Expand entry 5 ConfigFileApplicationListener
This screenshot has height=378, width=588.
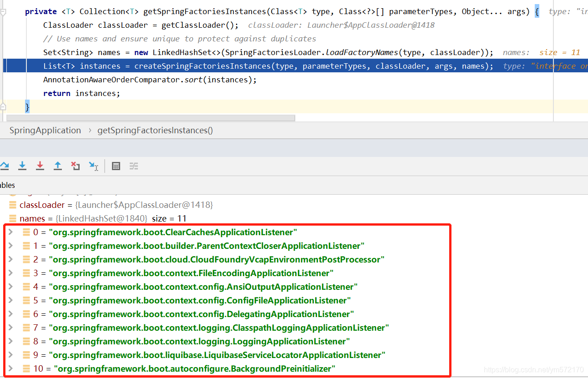click(x=11, y=301)
